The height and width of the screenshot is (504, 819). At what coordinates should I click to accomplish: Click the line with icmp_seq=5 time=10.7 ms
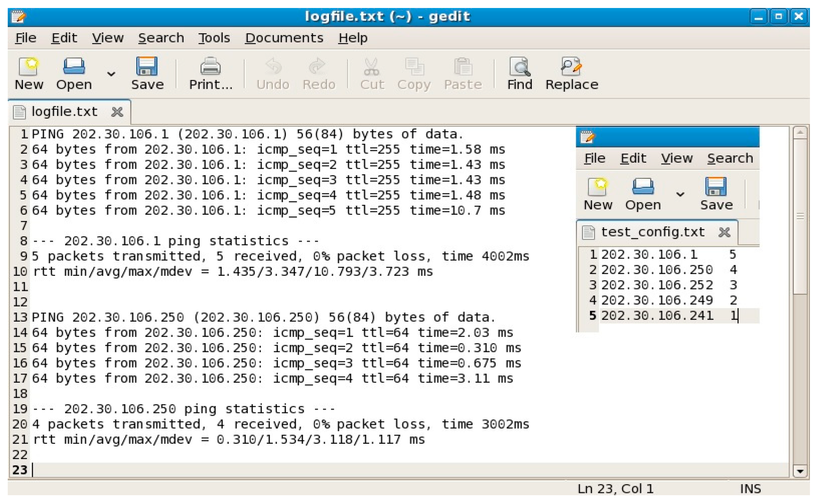268,211
